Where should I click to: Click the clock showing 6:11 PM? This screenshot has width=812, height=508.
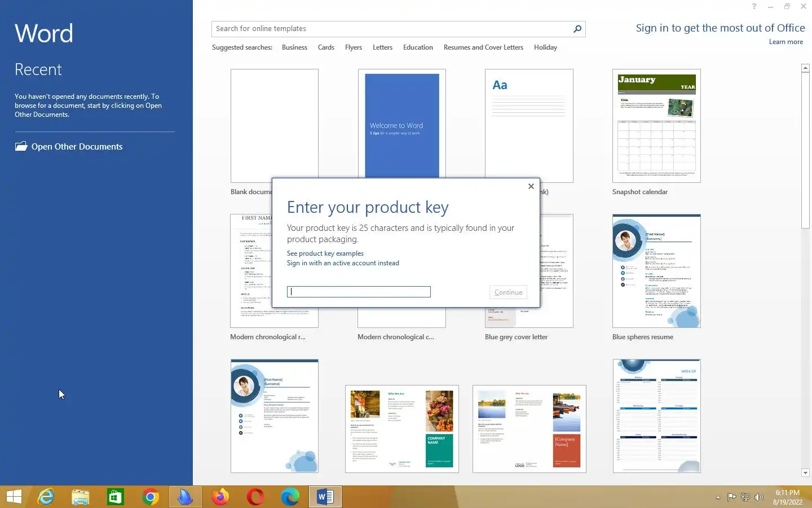(787, 493)
